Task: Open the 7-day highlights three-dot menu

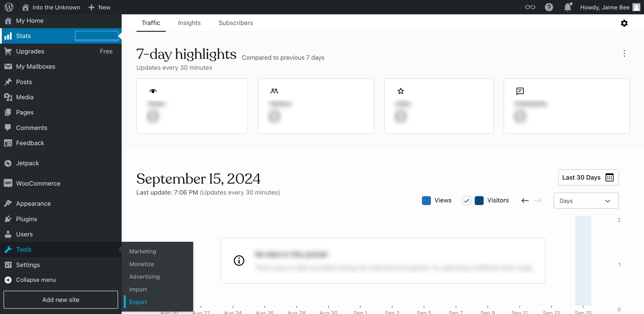Action: click(x=624, y=53)
